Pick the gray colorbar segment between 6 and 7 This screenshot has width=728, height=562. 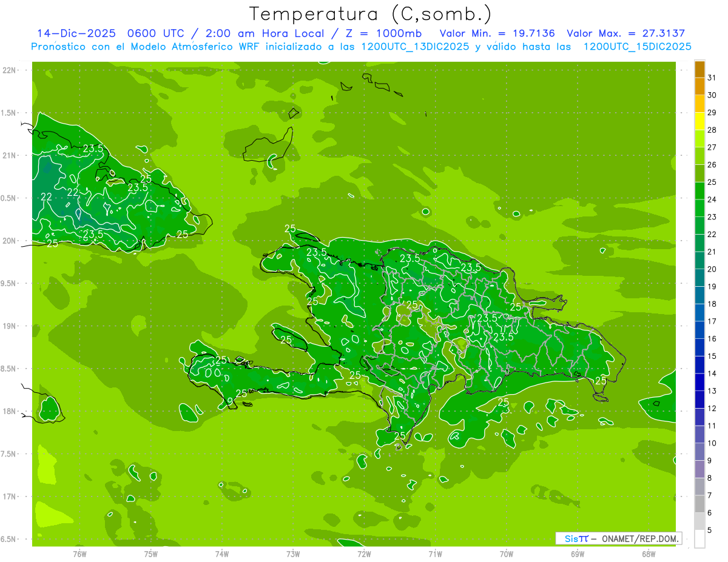coord(699,504)
